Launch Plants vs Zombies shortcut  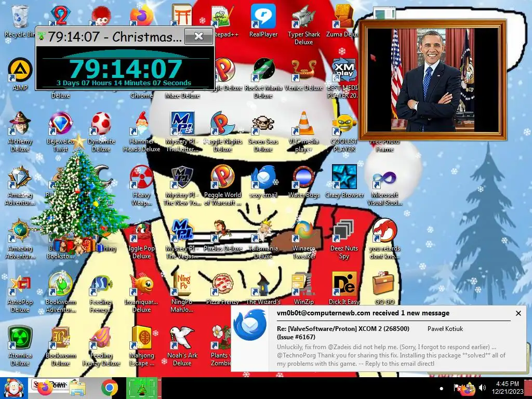pos(221,347)
